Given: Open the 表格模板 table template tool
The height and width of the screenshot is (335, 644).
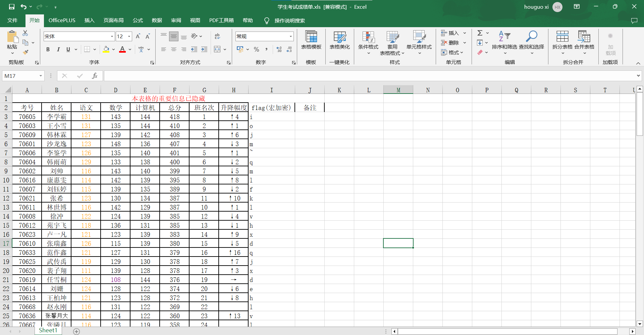Looking at the screenshot, I should click(x=311, y=40).
